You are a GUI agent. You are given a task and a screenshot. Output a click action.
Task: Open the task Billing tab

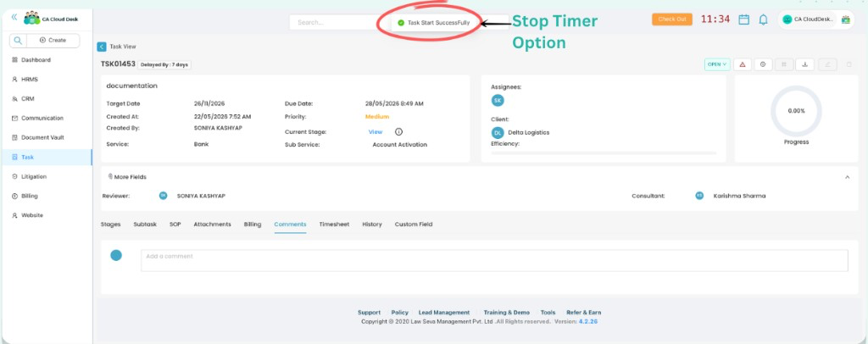coord(253,225)
